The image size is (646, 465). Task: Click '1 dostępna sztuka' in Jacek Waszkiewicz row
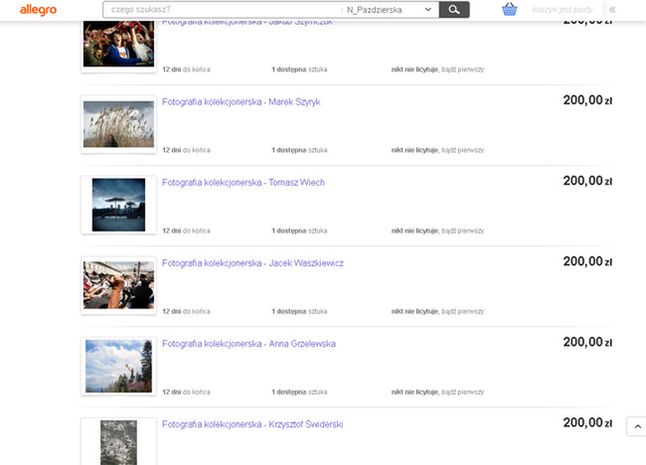(x=300, y=311)
